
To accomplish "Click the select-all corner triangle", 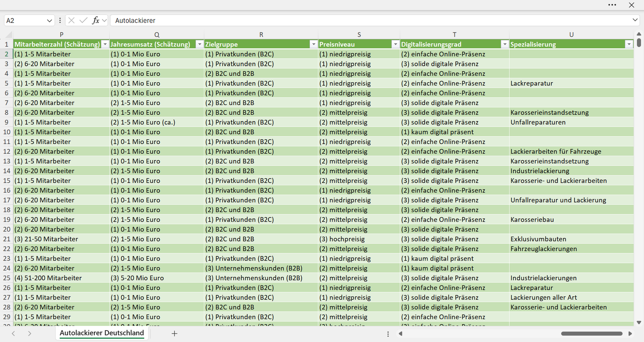I will click(x=9, y=35).
